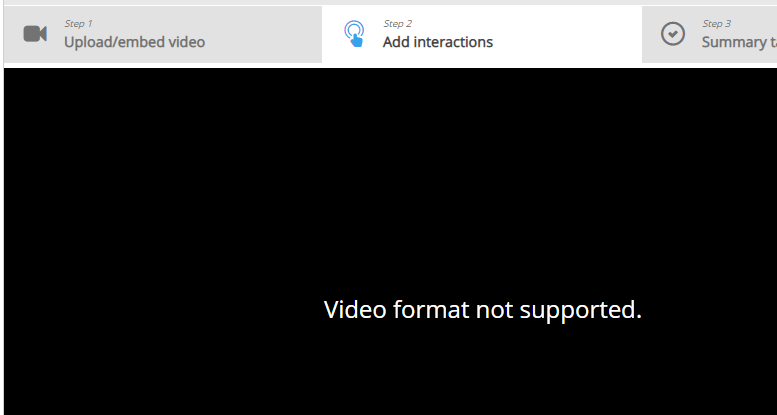Click the circled checkmark Summary task icon
Screen dimensions: 777x415
(x=673, y=34)
